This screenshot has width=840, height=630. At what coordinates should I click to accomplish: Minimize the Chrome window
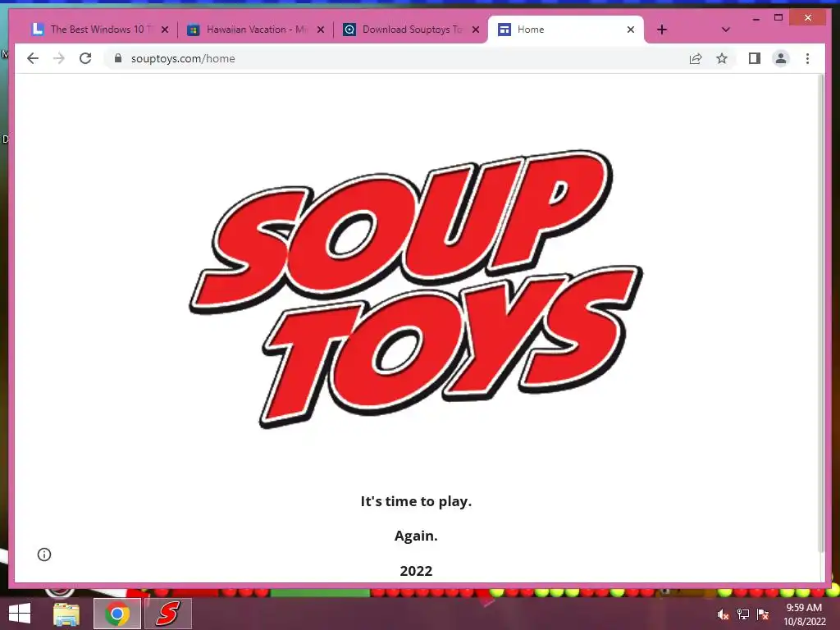[756, 18]
